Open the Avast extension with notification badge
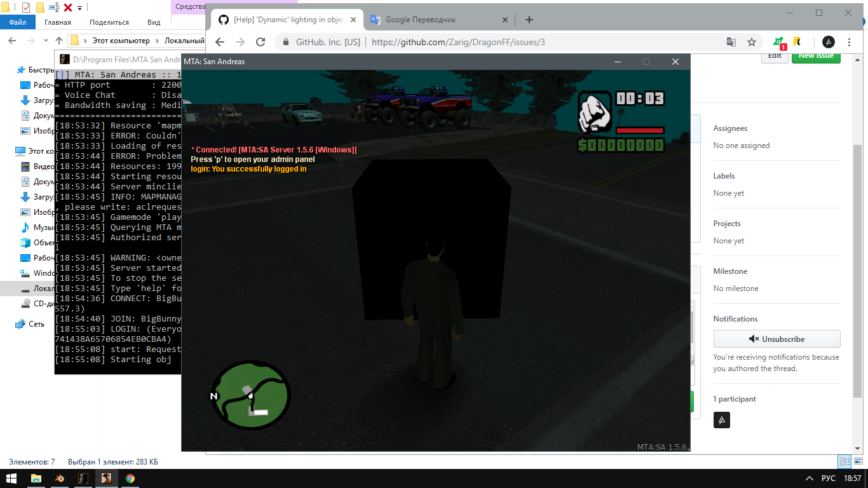Viewport: 868px width, 488px height. point(778,42)
